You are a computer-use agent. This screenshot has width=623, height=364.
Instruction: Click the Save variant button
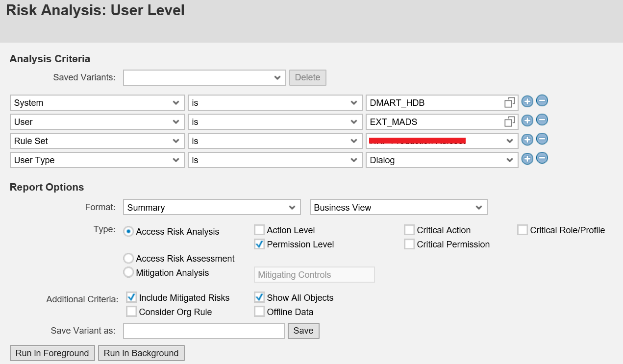[303, 331]
